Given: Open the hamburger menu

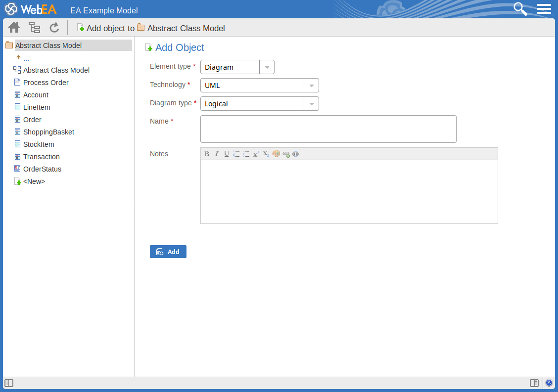Looking at the screenshot, I should (x=544, y=9).
